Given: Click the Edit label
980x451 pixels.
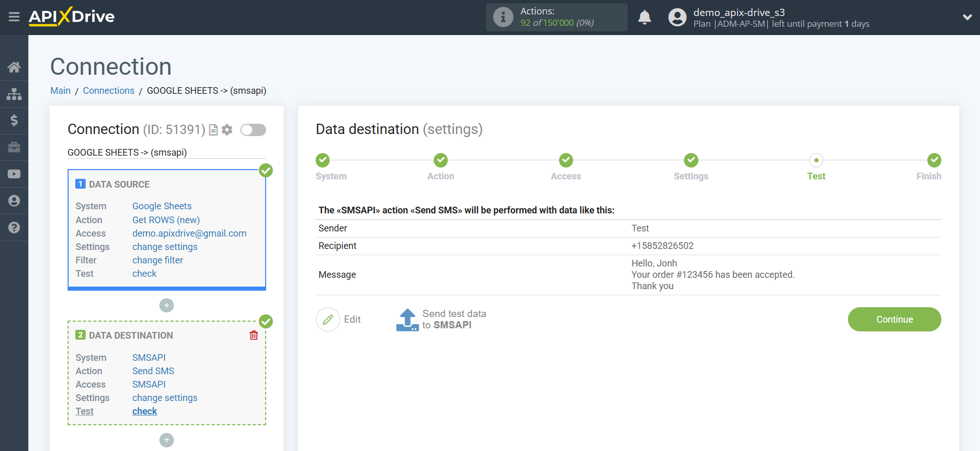Looking at the screenshot, I should (352, 320).
